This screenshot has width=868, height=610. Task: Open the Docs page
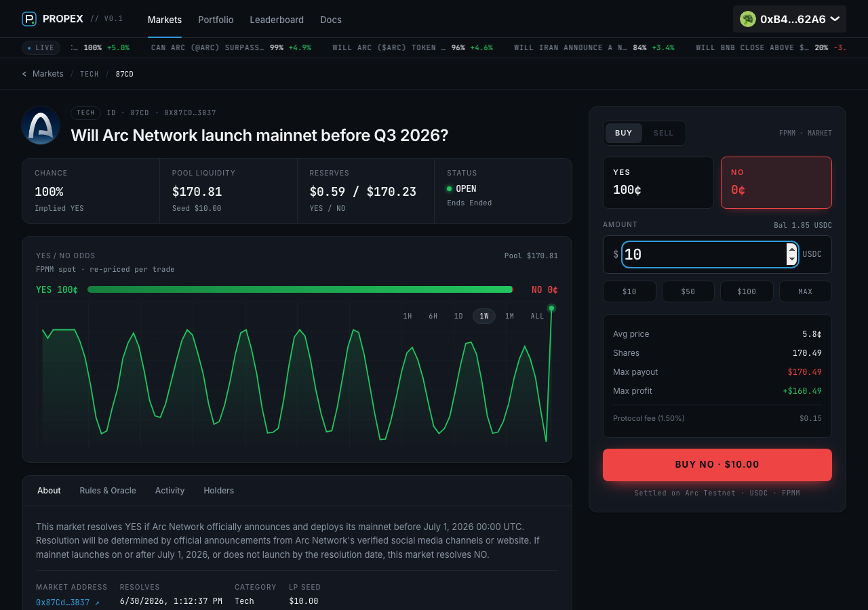click(x=331, y=20)
